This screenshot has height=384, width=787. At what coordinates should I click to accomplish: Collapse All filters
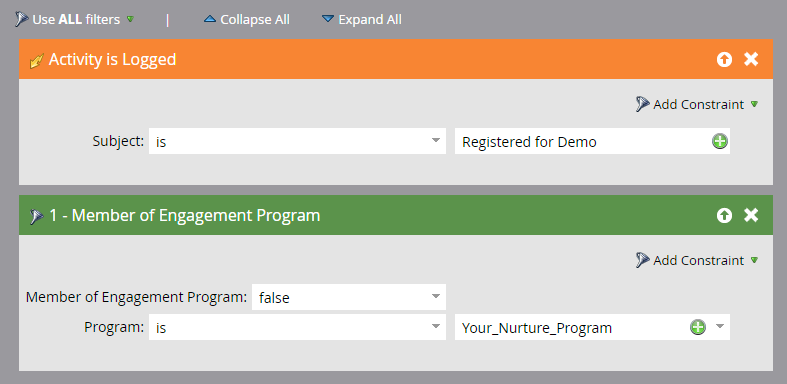point(247,20)
